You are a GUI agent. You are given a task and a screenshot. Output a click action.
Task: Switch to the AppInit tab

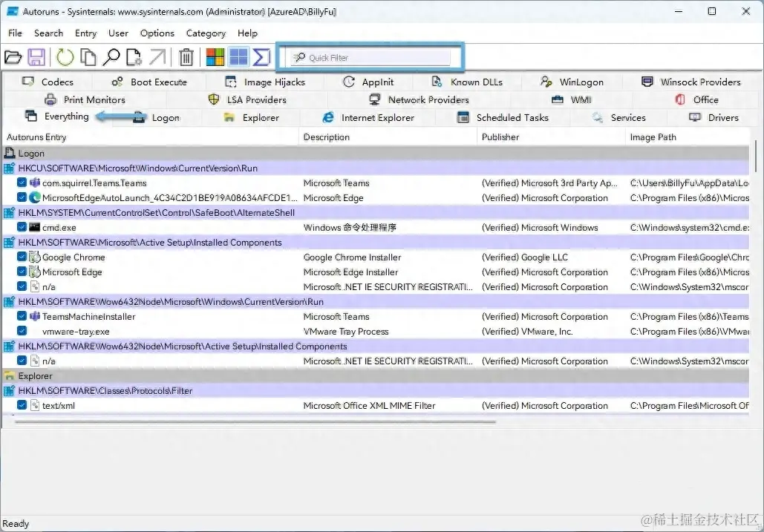[368, 82]
